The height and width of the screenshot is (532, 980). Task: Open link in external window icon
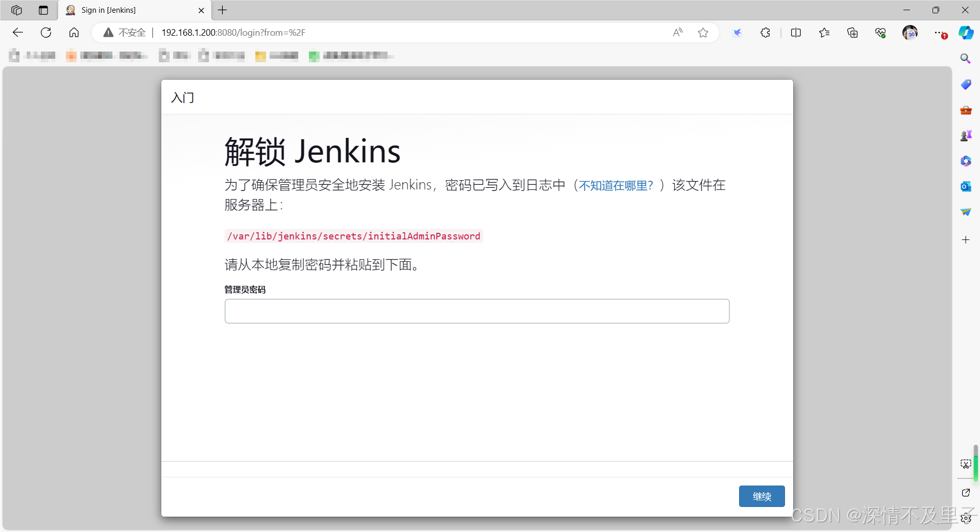(x=966, y=493)
